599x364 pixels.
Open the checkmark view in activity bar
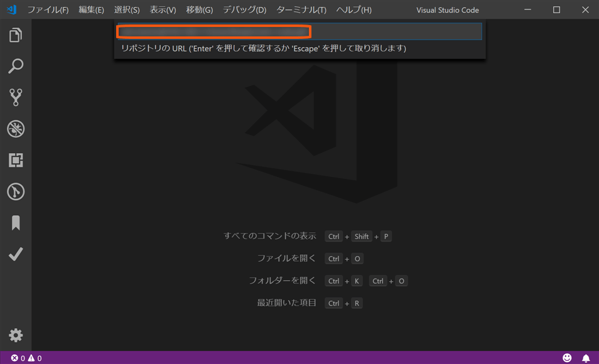16,254
